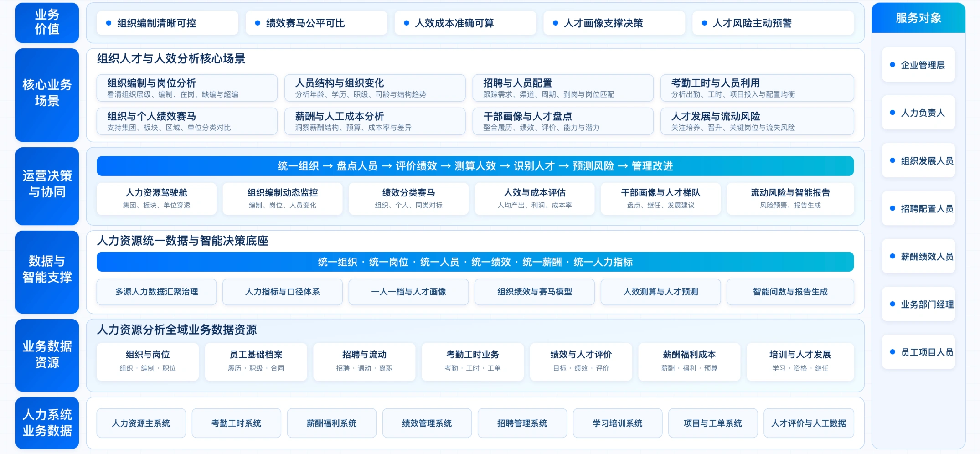Image resolution: width=980 pixels, height=454 pixels.
Task: Open 绩效分类赛马 card
Action: [408, 199]
